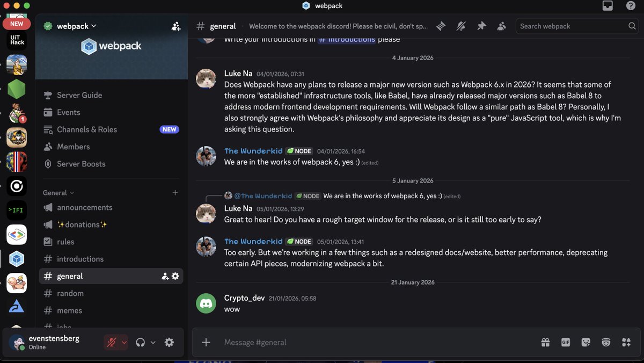Open the emoji picker icon
Screen dimensions: 644x363
point(606,342)
